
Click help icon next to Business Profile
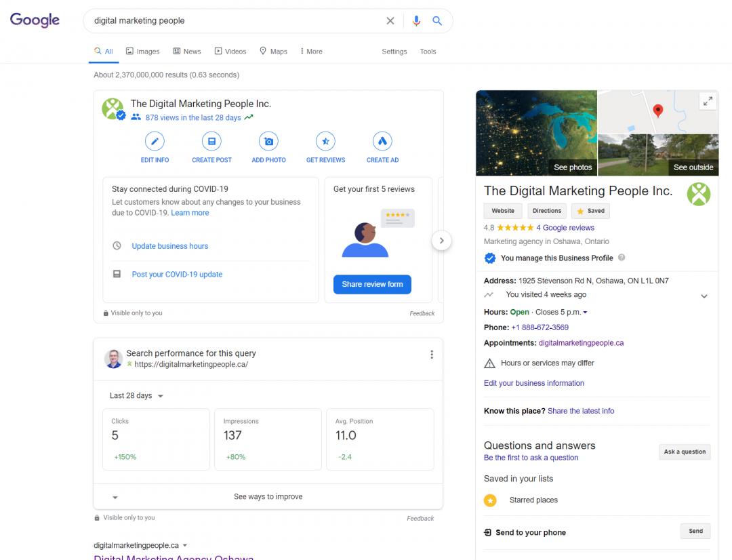[622, 258]
